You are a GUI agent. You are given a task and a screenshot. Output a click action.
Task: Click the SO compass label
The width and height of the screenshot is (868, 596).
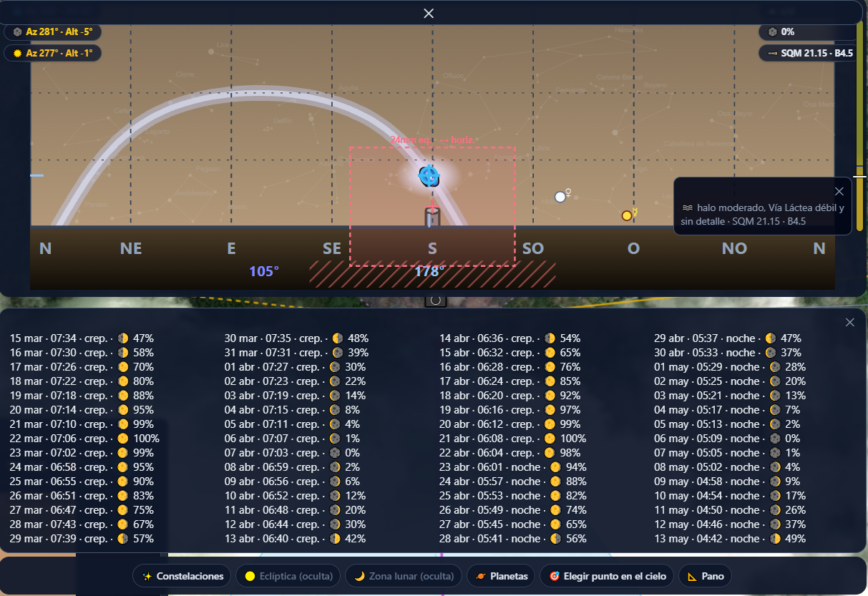point(533,248)
